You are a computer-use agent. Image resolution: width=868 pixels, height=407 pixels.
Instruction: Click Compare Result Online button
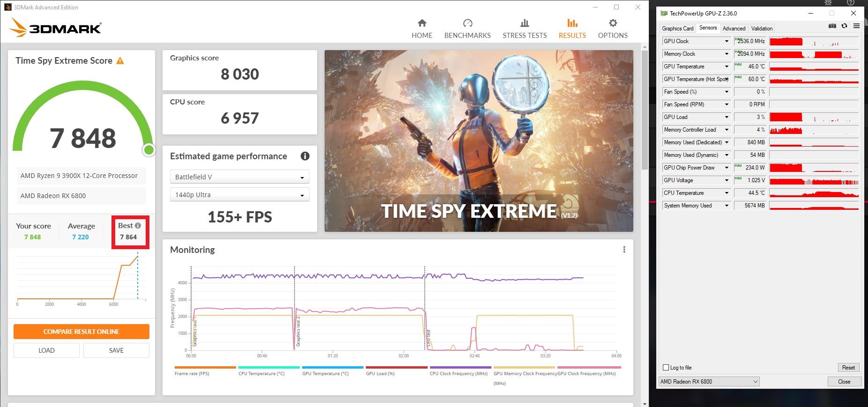pos(82,332)
